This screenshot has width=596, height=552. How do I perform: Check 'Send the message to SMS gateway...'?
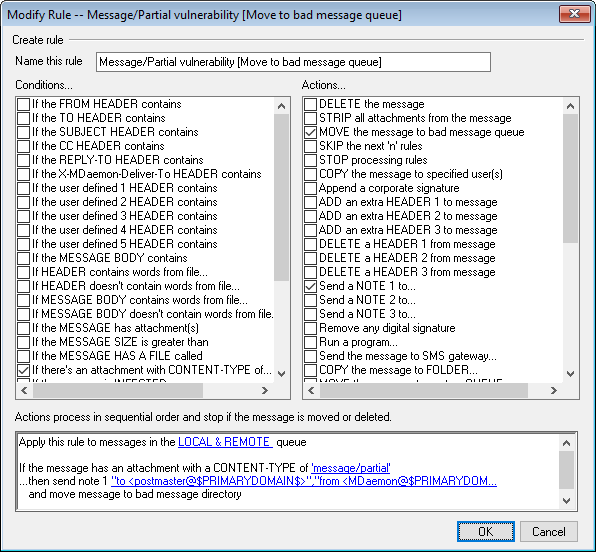click(311, 356)
